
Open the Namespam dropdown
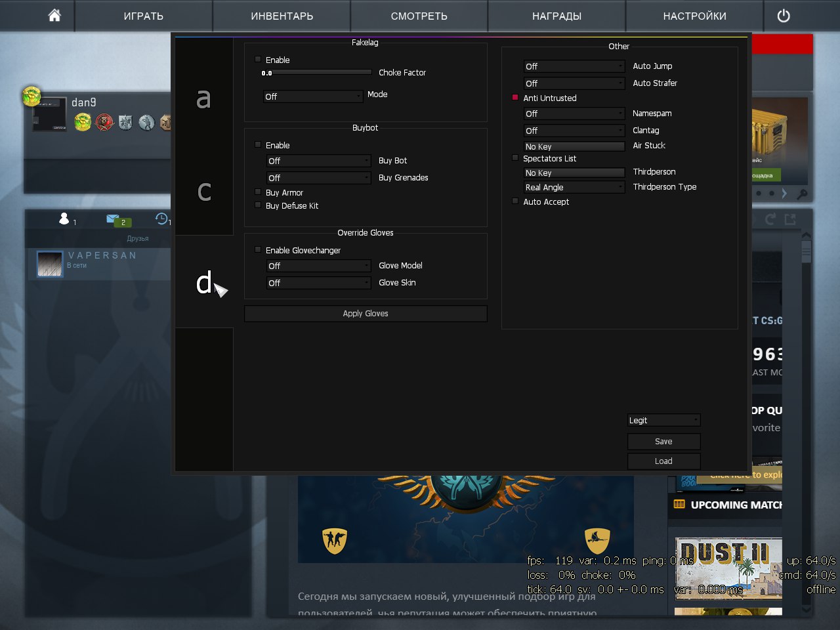574,114
